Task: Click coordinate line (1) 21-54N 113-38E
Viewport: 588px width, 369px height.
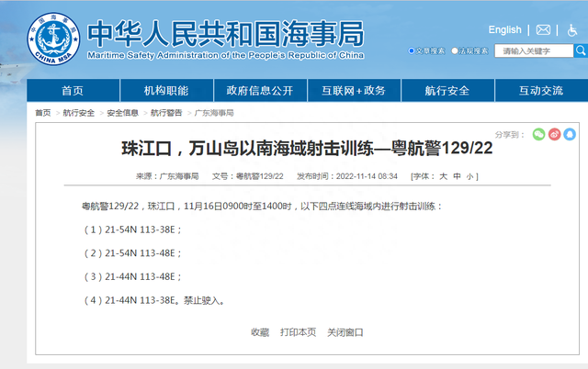Action: (132, 229)
